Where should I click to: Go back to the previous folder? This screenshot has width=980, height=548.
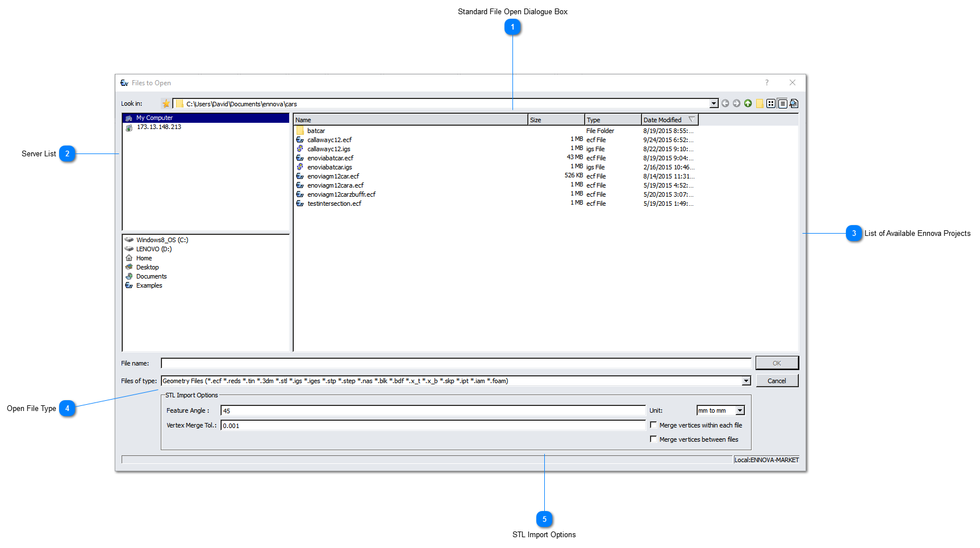coord(725,103)
